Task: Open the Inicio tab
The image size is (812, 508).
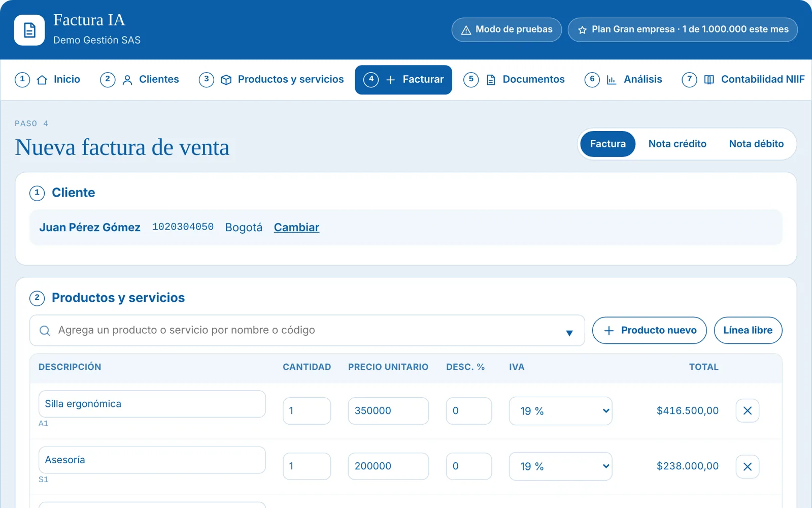Action: point(48,80)
